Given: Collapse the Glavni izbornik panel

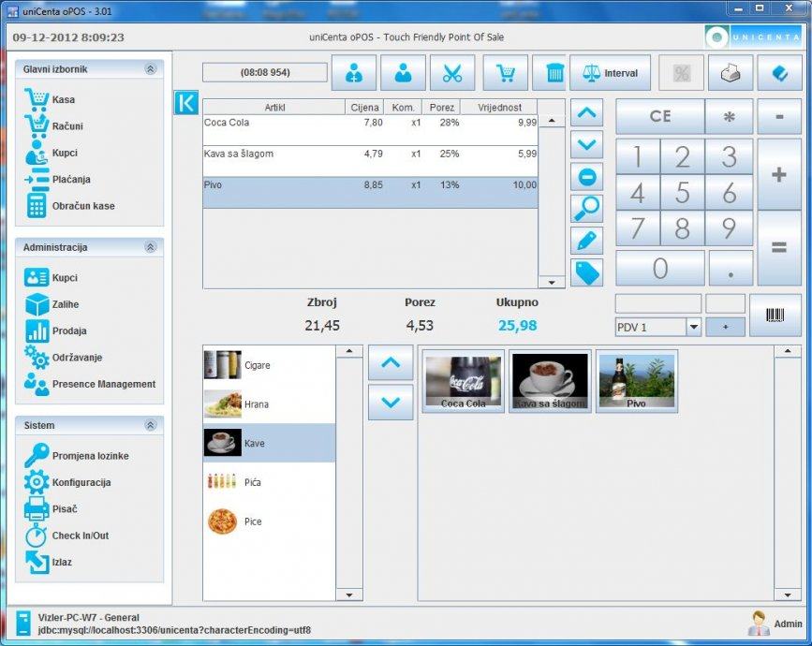Looking at the screenshot, I should pyautogui.click(x=150, y=69).
